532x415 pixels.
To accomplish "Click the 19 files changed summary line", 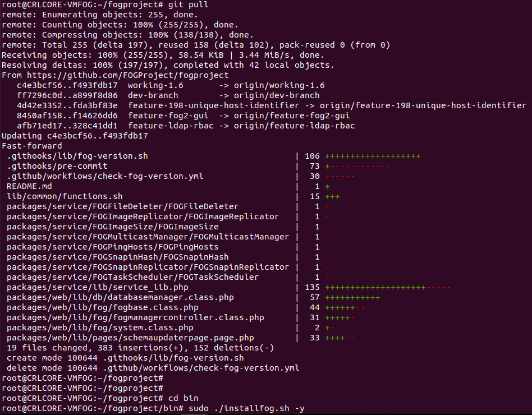I will (140, 348).
